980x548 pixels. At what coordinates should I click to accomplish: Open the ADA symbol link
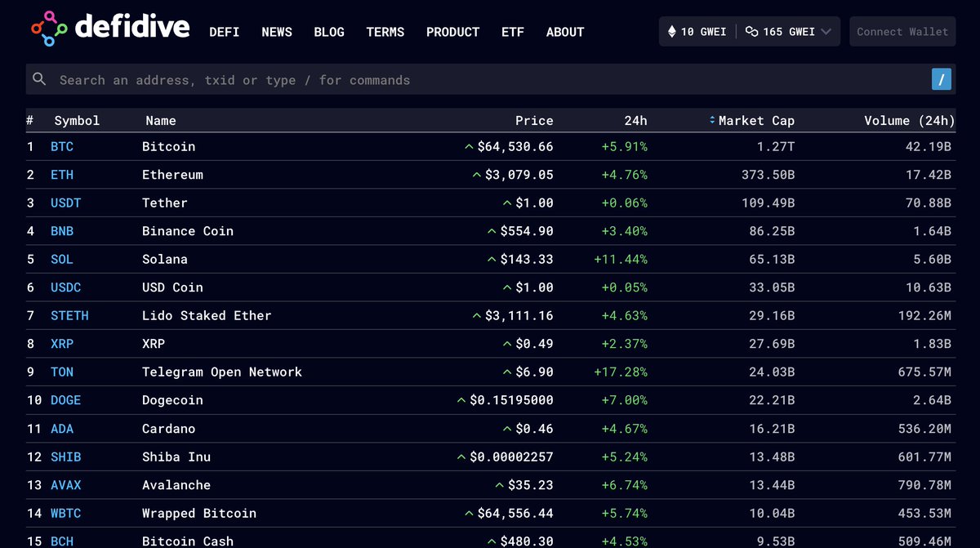(x=62, y=429)
